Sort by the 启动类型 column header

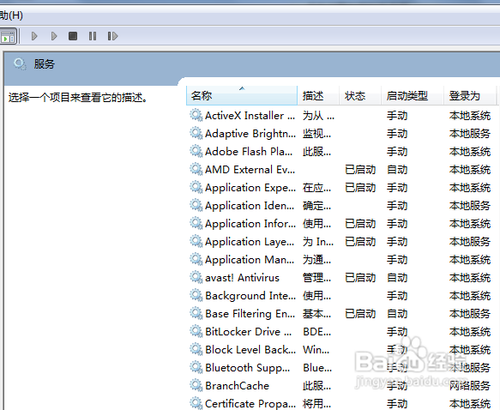click(412, 96)
